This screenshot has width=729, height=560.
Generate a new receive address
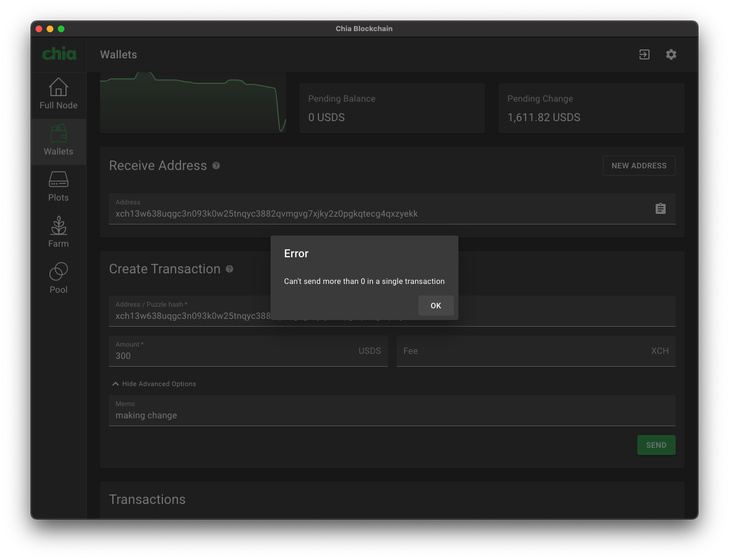coord(638,165)
